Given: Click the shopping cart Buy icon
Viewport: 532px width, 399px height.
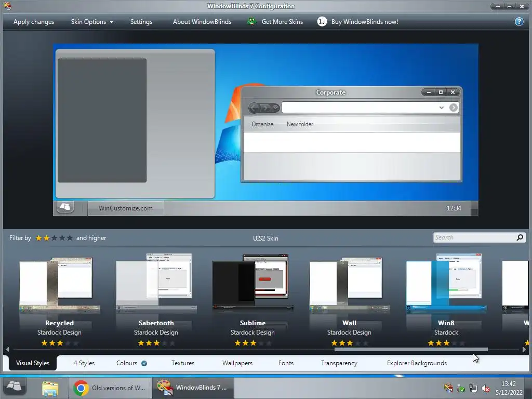Looking at the screenshot, I should coord(322,22).
